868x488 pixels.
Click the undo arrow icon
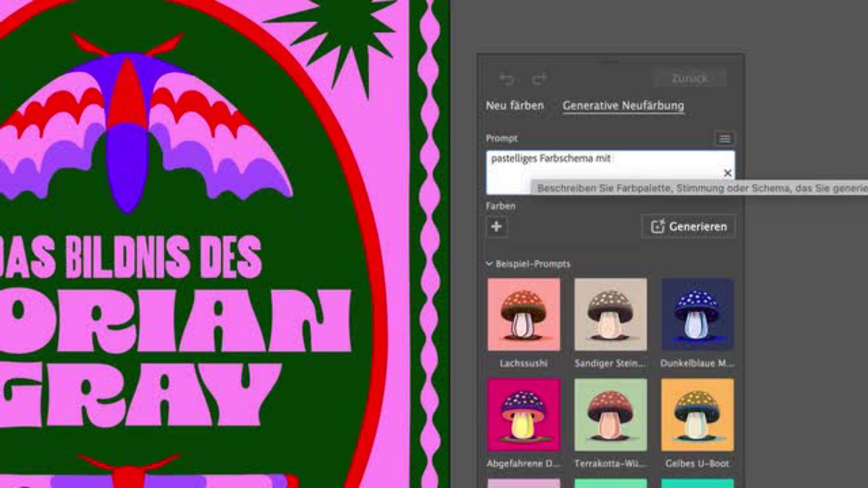[x=506, y=79]
